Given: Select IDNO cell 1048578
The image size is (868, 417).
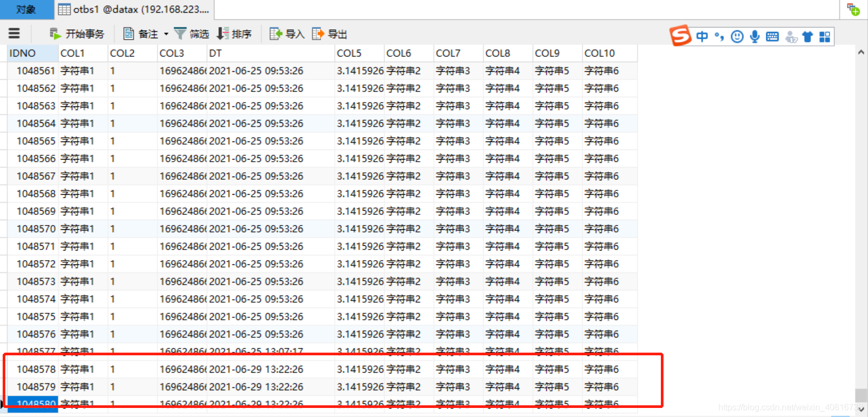Looking at the screenshot, I should [32, 369].
